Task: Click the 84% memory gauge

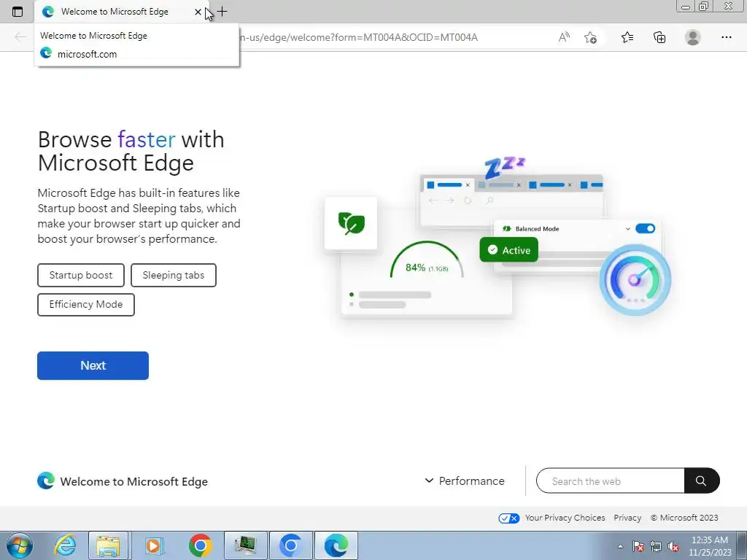Action: pos(426,260)
